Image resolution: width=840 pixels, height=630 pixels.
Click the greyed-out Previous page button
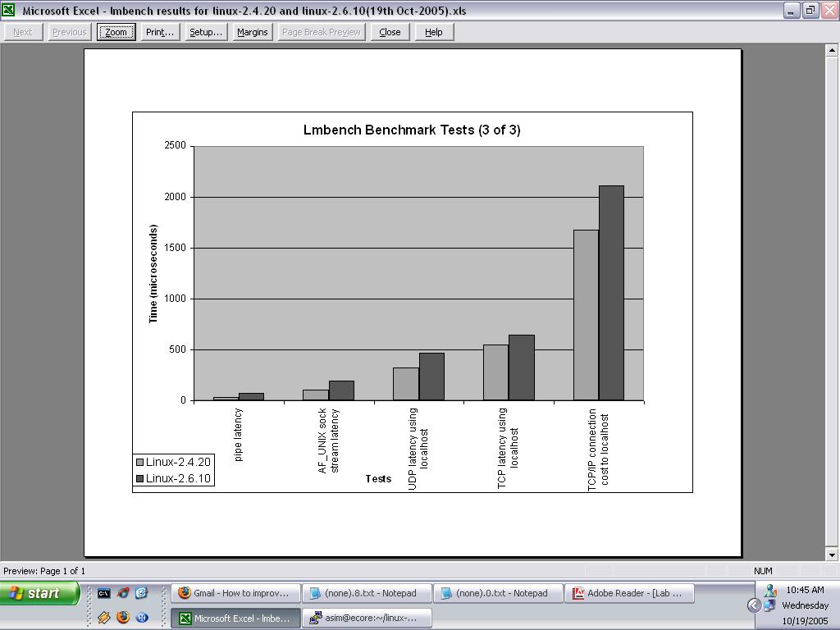[x=69, y=32]
